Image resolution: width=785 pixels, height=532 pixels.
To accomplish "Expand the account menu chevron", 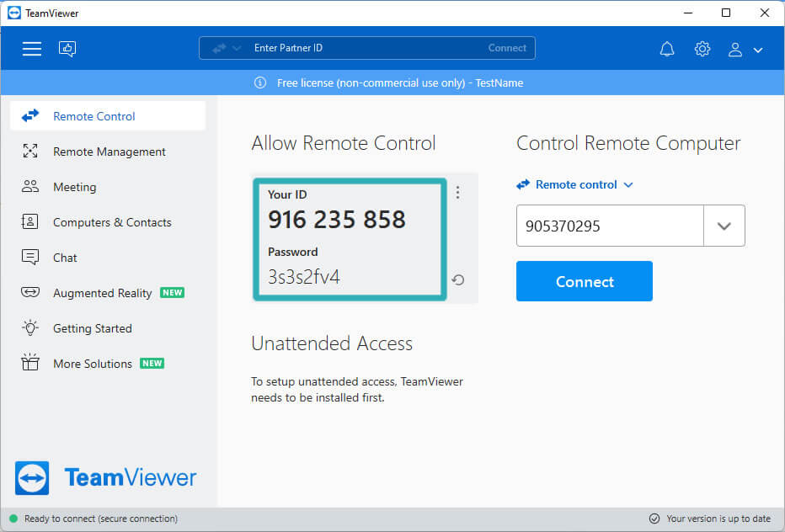I will [x=758, y=50].
